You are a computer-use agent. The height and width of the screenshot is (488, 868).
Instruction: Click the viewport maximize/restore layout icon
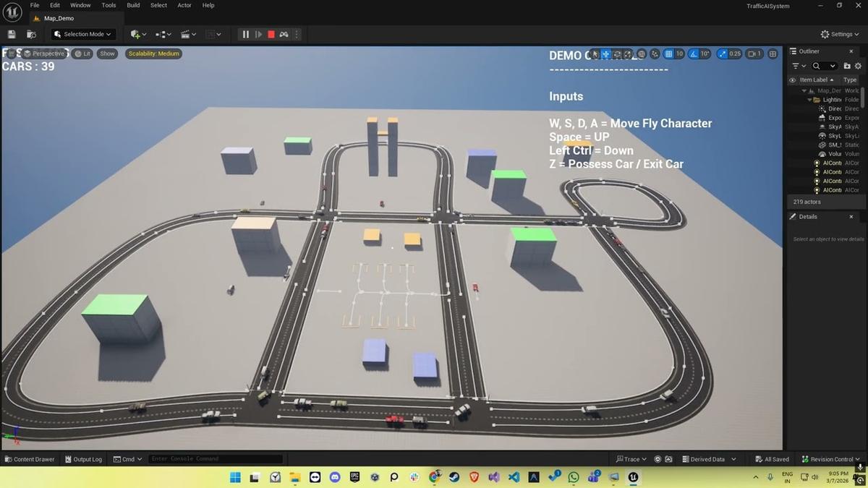tap(773, 53)
